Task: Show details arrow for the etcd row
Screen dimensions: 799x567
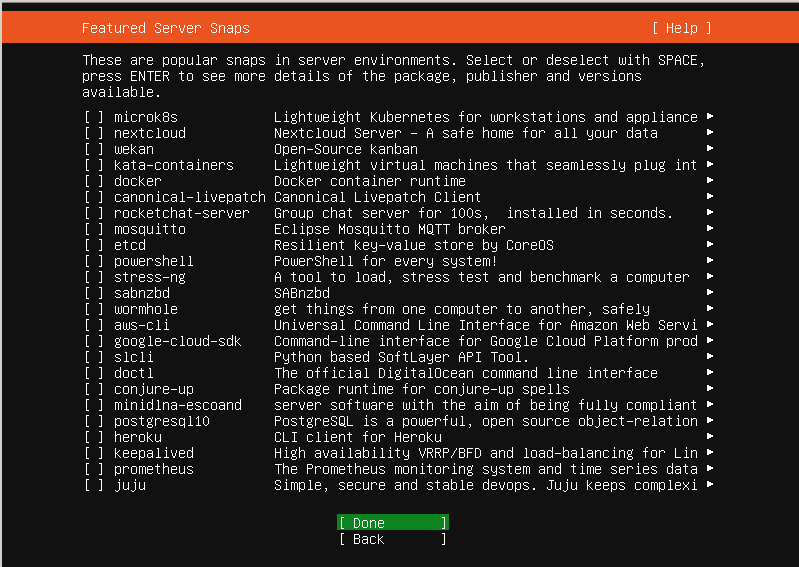Action: (709, 245)
